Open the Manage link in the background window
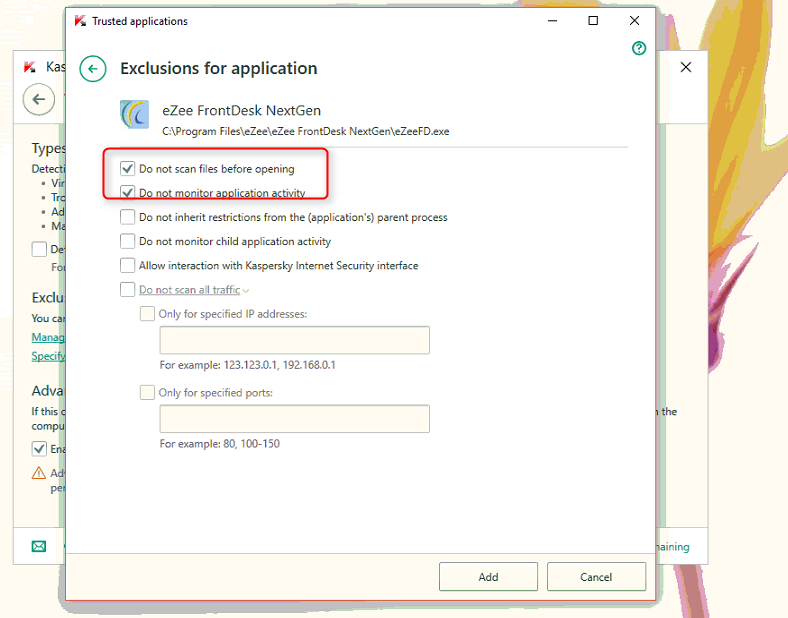The width and height of the screenshot is (788, 618). (x=48, y=337)
